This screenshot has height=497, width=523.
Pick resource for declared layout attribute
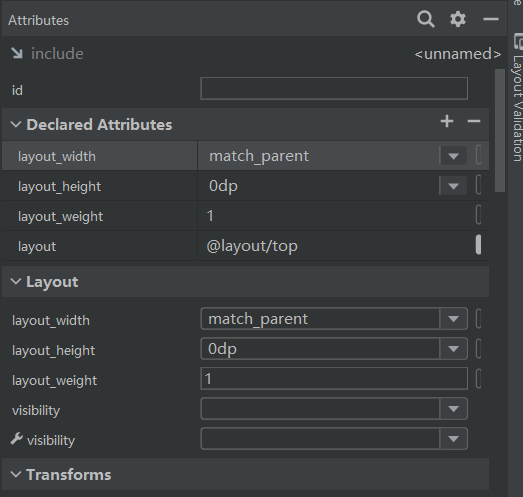click(478, 244)
